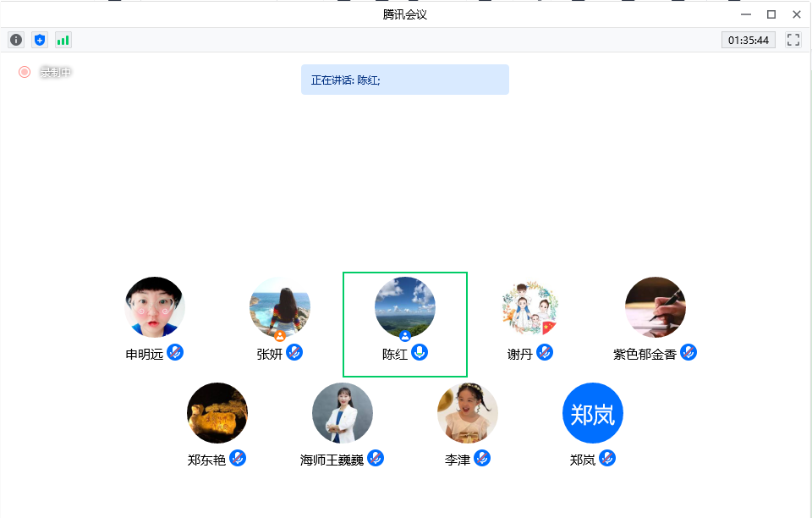Select 李津's profile avatar
The height and width of the screenshot is (518, 812).
tap(468, 413)
